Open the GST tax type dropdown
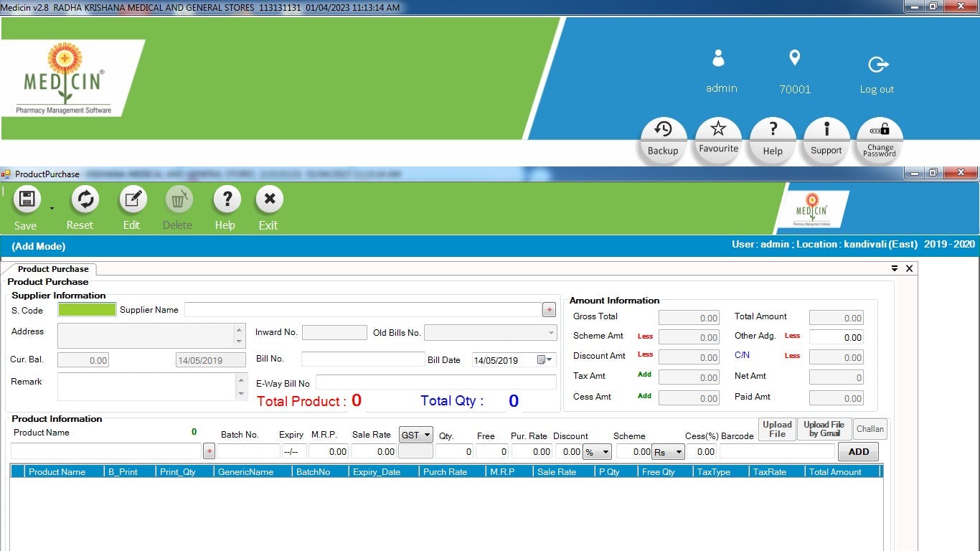Image resolution: width=980 pixels, height=551 pixels. pyautogui.click(x=415, y=435)
